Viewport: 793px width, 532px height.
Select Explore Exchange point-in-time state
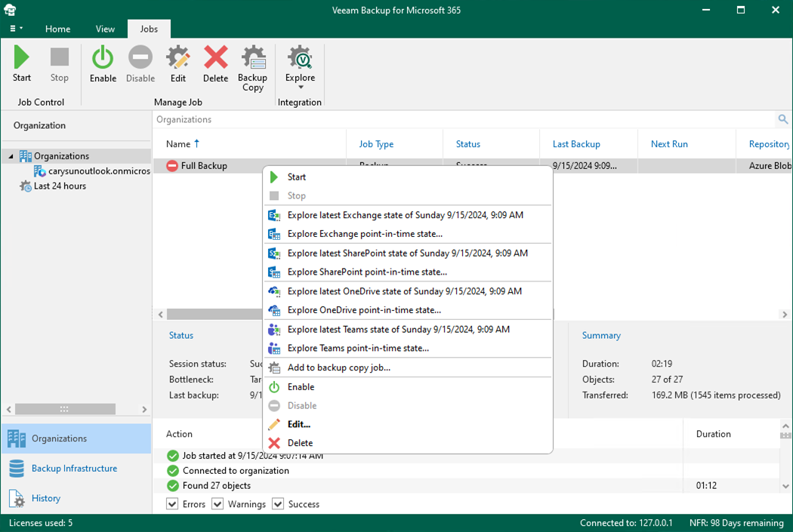408,234
